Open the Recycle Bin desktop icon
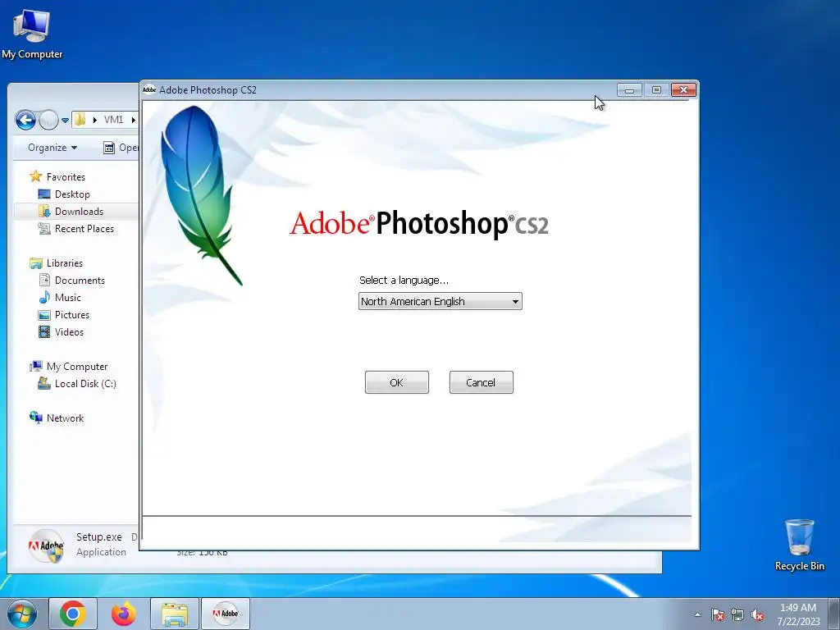This screenshot has height=630, width=840. tap(799, 545)
